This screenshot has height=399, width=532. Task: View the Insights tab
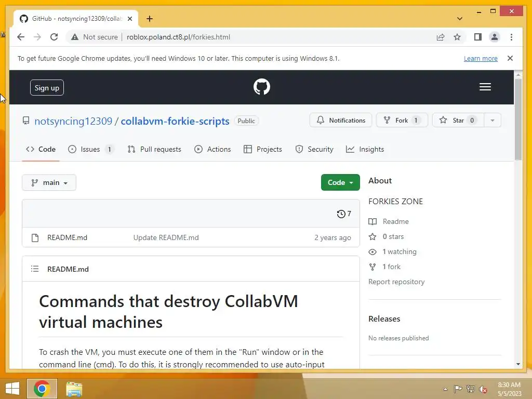click(365, 149)
